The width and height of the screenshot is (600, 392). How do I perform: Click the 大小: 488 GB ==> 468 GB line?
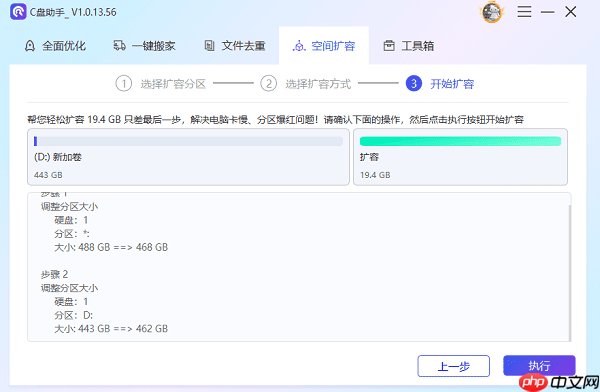click(x=111, y=247)
